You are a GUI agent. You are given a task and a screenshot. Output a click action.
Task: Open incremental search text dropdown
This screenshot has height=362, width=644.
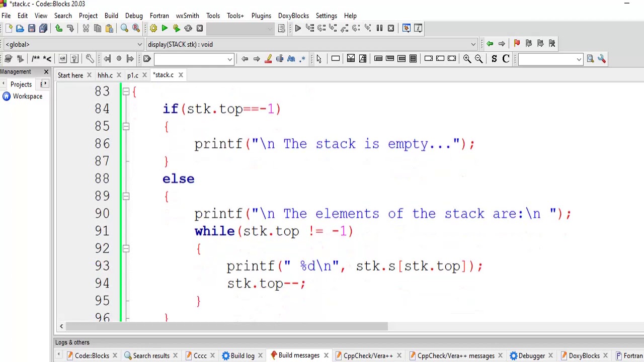tap(230, 59)
